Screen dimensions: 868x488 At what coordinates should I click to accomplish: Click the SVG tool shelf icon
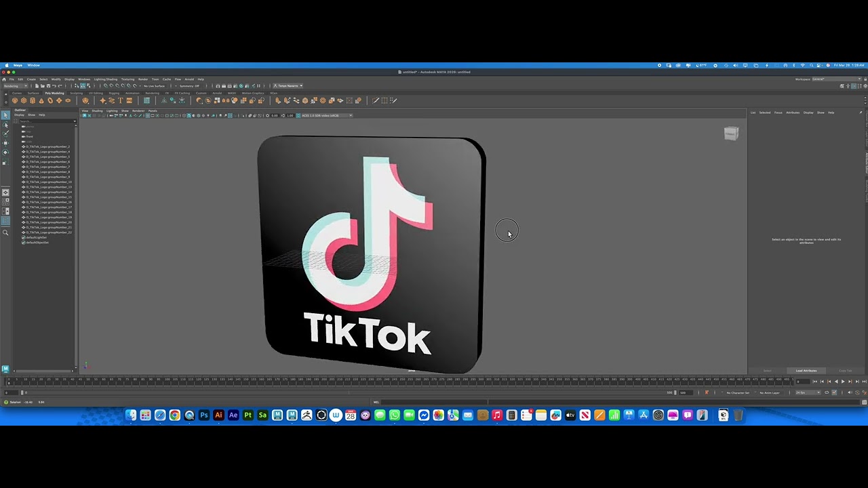point(130,100)
